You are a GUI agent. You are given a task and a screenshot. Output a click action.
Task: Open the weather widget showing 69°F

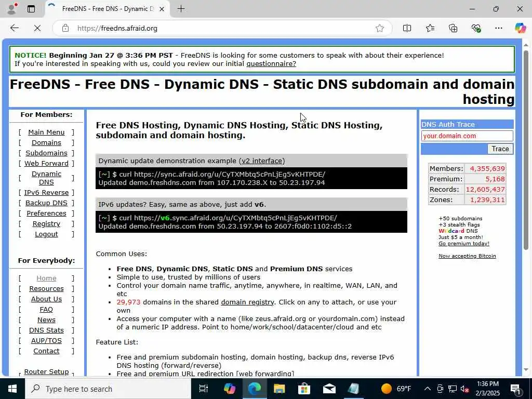click(396, 389)
